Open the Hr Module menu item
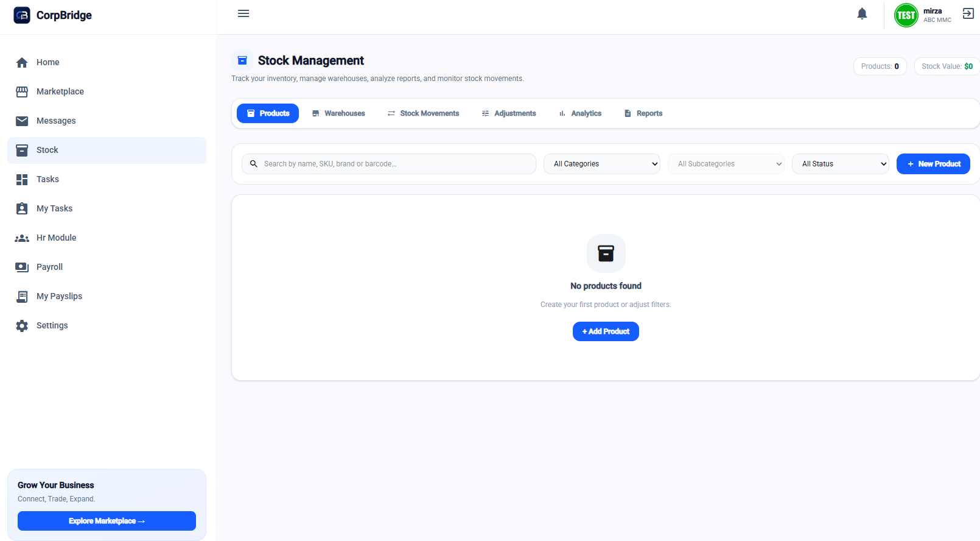The image size is (980, 541). (x=107, y=238)
